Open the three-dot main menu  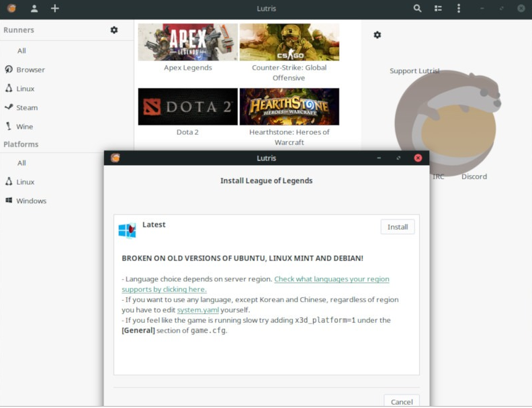pos(459,9)
